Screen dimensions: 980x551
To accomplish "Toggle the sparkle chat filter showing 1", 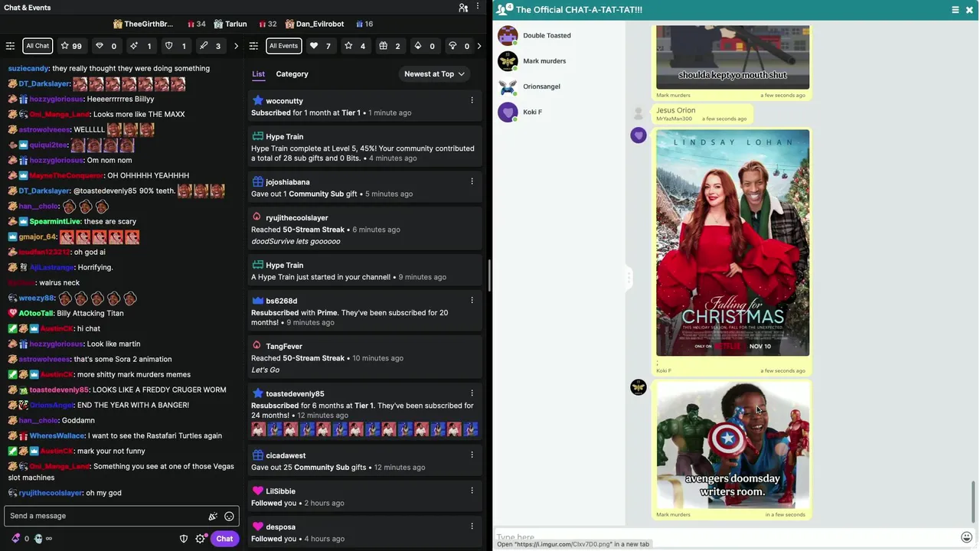I will click(142, 46).
